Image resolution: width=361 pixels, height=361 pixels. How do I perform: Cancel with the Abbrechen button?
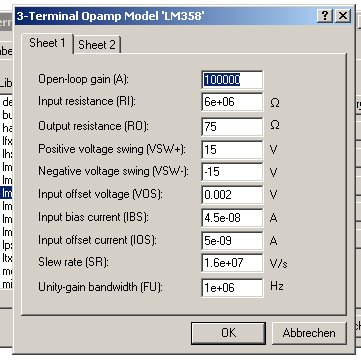pyautogui.click(x=309, y=333)
